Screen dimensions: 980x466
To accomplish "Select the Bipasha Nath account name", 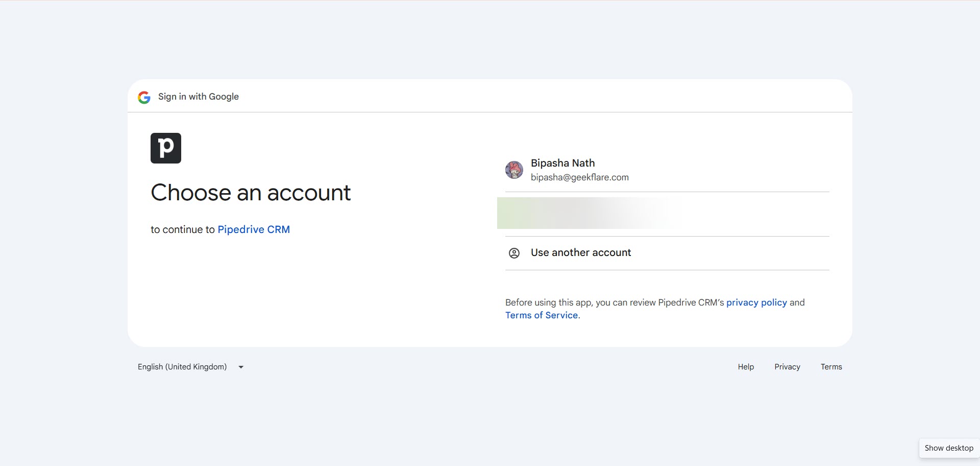I will pyautogui.click(x=562, y=163).
